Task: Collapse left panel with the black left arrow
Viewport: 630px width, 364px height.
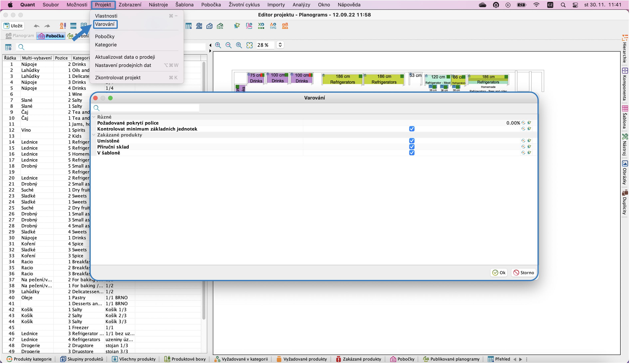Action: coord(210,45)
